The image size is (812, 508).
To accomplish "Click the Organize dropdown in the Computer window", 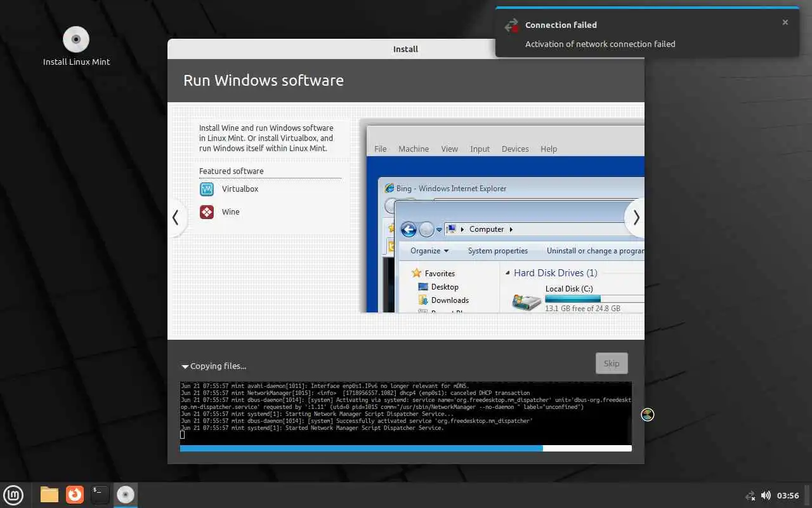I will (x=429, y=251).
